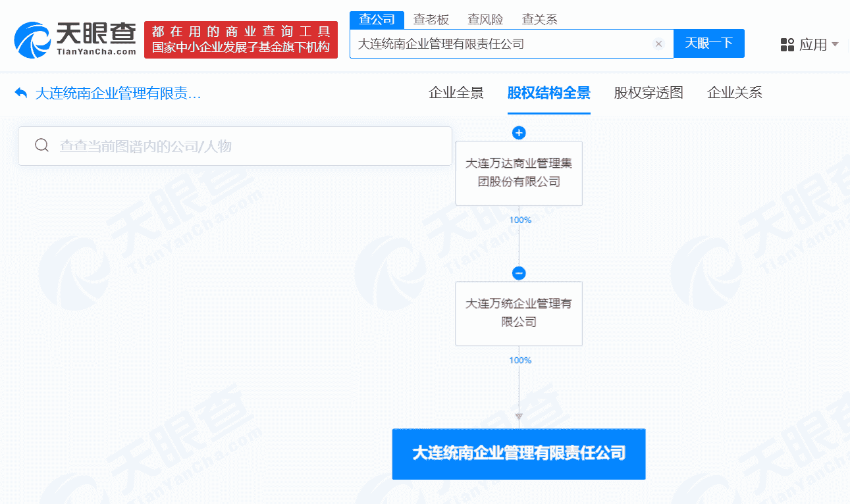Screen dimensions: 850x504
Task: Select the 大连万达商业管理集团股份有限公司 node
Action: [x=519, y=173]
